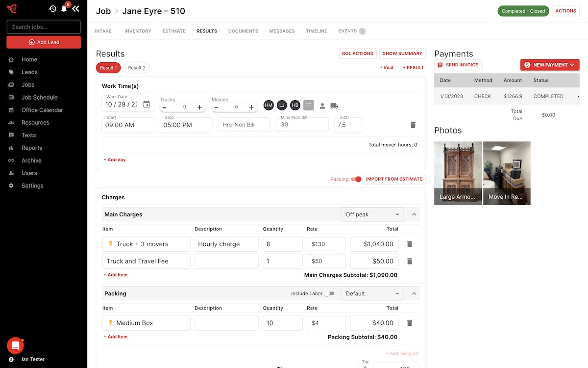Screen dimensions: 588x368
Task: Open the Work Date calendar picker
Action: tap(146, 104)
